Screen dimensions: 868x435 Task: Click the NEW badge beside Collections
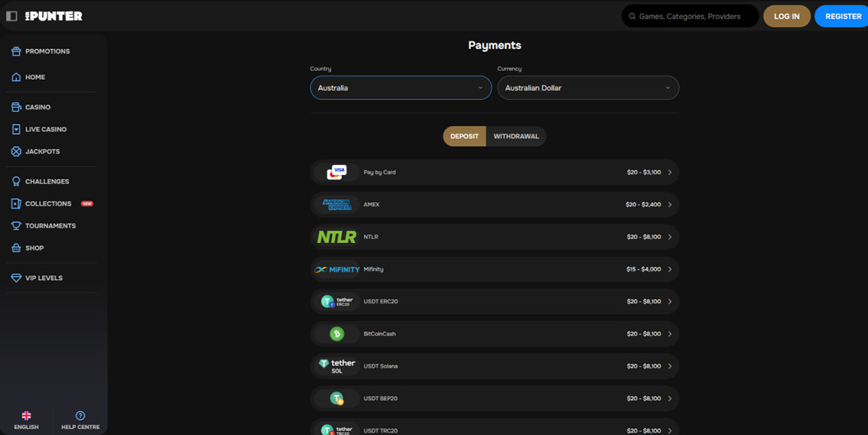(x=87, y=203)
